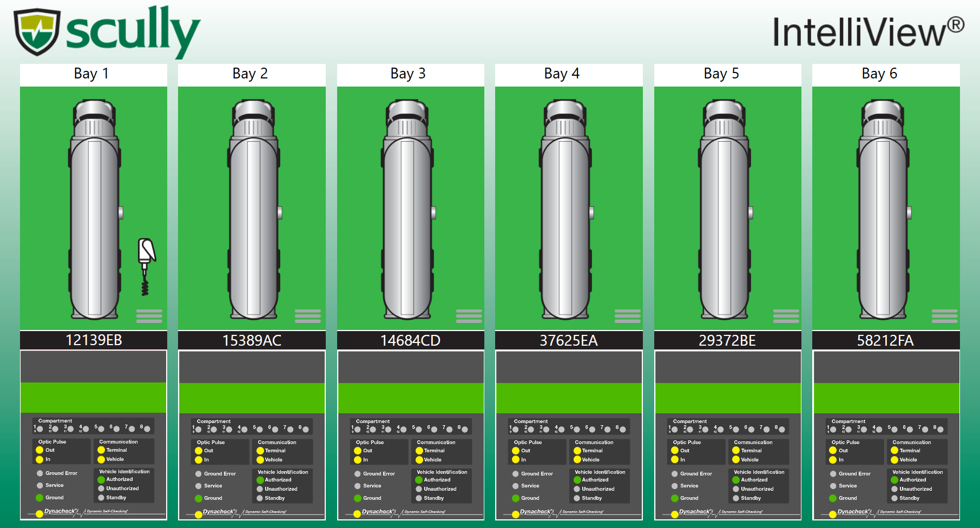Click Bay 2 compartment 8 indicator
Screen dimensions: 980x528
click(306, 429)
